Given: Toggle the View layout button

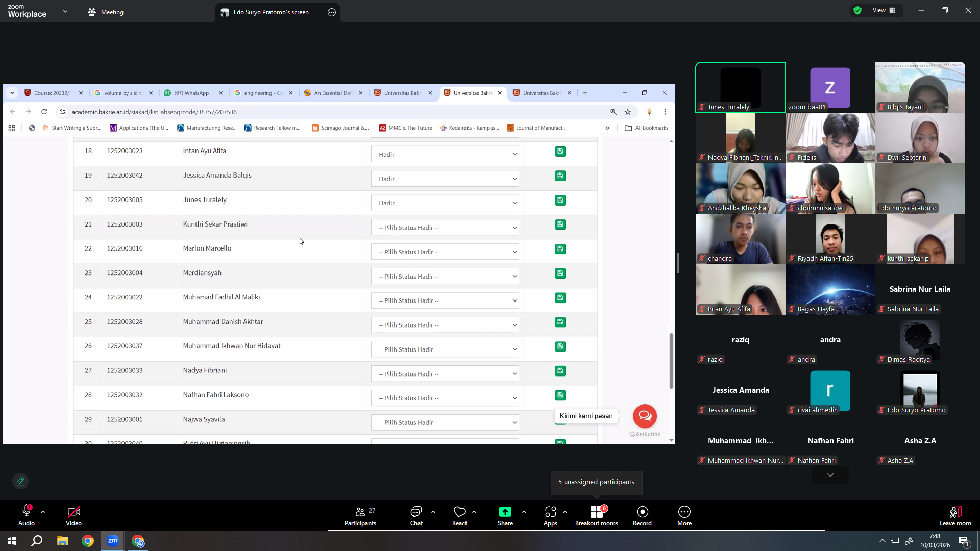Looking at the screenshot, I should point(884,10).
